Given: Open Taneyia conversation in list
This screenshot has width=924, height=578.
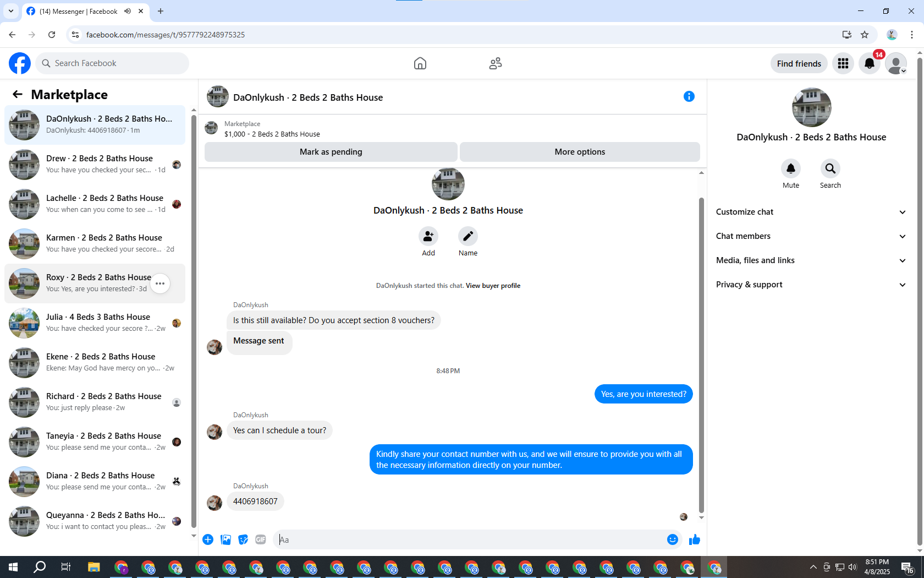Looking at the screenshot, I should pos(95,442).
